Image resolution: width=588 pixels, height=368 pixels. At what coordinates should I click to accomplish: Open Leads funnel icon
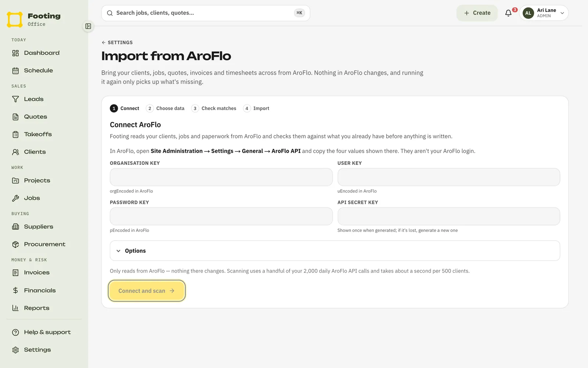[15, 99]
